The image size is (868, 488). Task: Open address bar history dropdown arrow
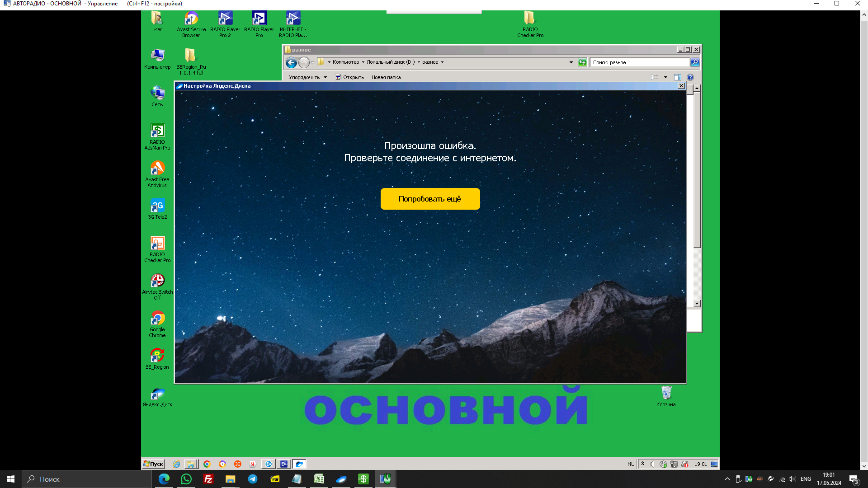[571, 62]
